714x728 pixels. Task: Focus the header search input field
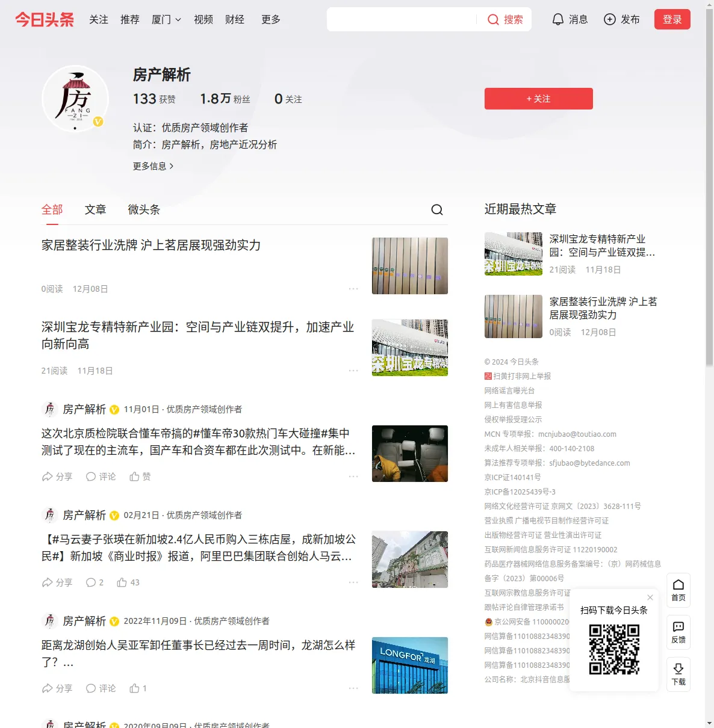pyautogui.click(x=402, y=19)
